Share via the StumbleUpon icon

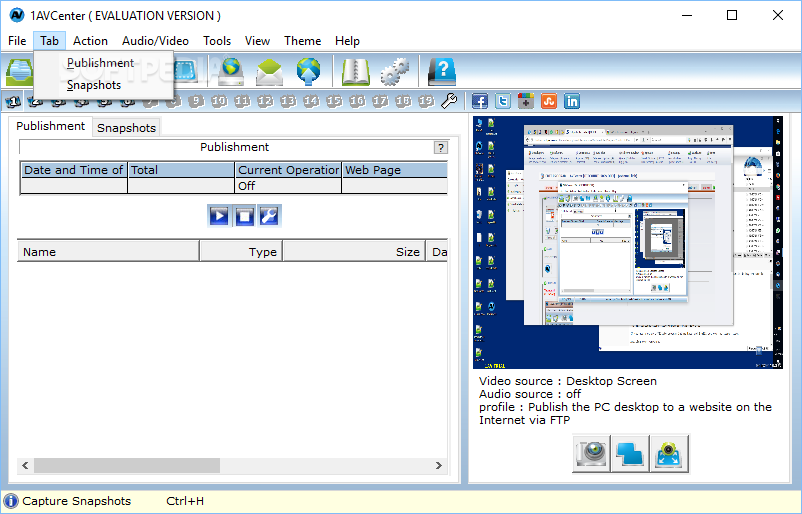coord(549,101)
